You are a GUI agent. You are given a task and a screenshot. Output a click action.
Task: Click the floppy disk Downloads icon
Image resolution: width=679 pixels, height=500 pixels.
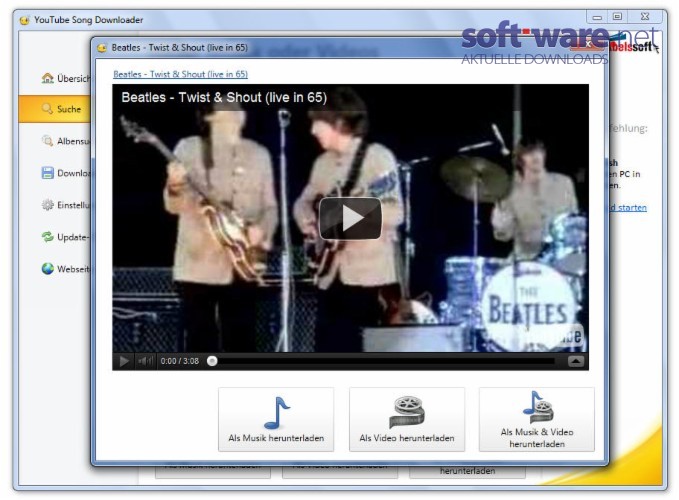point(48,173)
